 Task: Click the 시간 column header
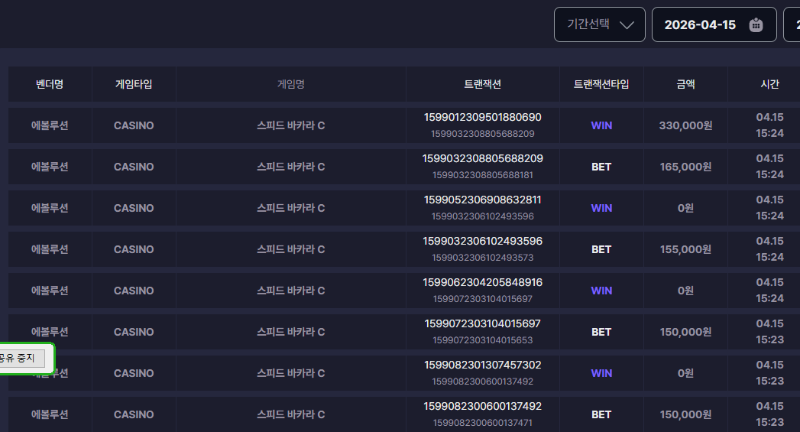coord(769,84)
